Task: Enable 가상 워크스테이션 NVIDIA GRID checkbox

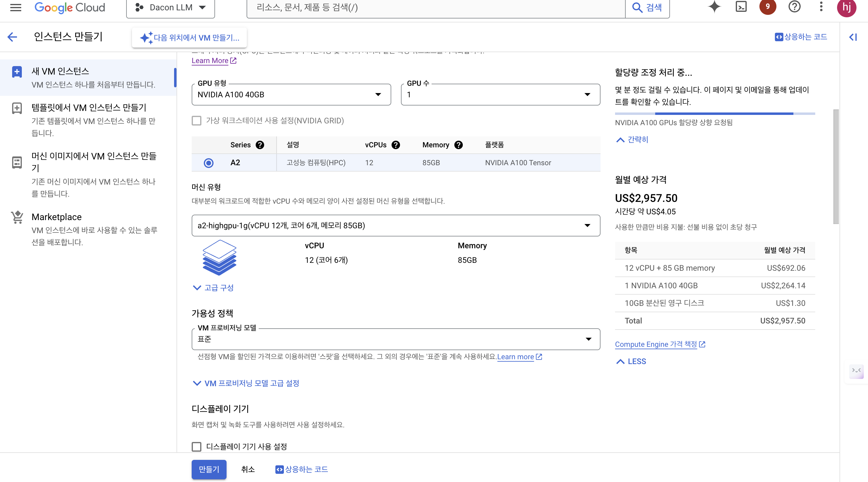Action: (197, 121)
